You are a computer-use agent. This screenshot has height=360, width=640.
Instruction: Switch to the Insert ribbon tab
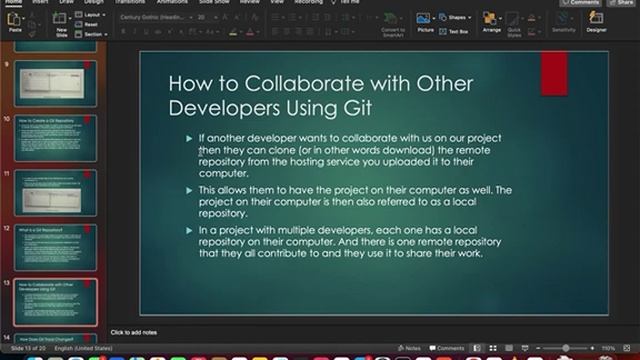(40, 2)
